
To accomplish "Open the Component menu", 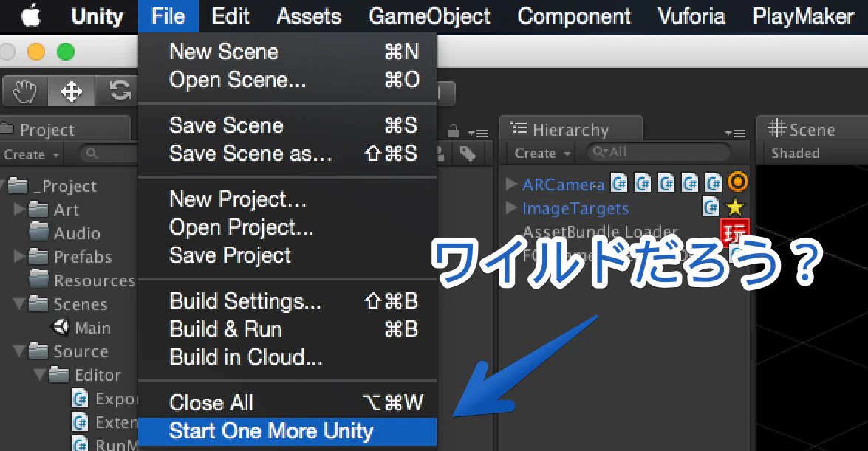I will click(x=573, y=16).
